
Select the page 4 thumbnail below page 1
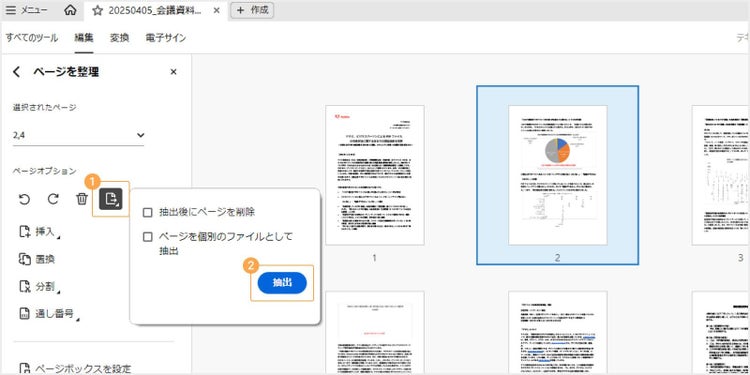click(375, 333)
